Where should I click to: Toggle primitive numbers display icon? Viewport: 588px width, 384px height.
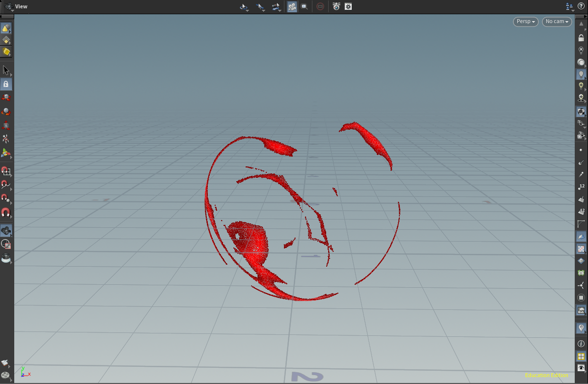[581, 212]
